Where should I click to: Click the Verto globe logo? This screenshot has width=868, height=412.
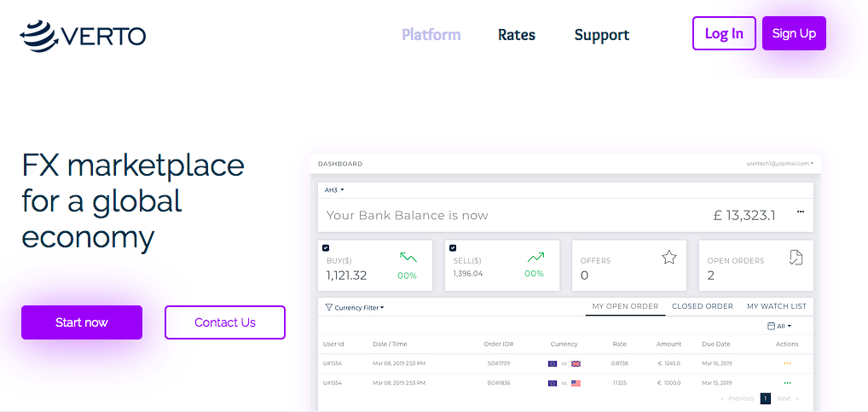coord(38,35)
